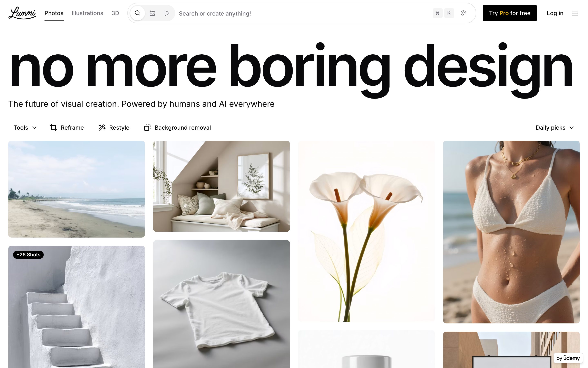Open the white cylinder product photo
Screen dimensions: 588x368
click(x=366, y=349)
